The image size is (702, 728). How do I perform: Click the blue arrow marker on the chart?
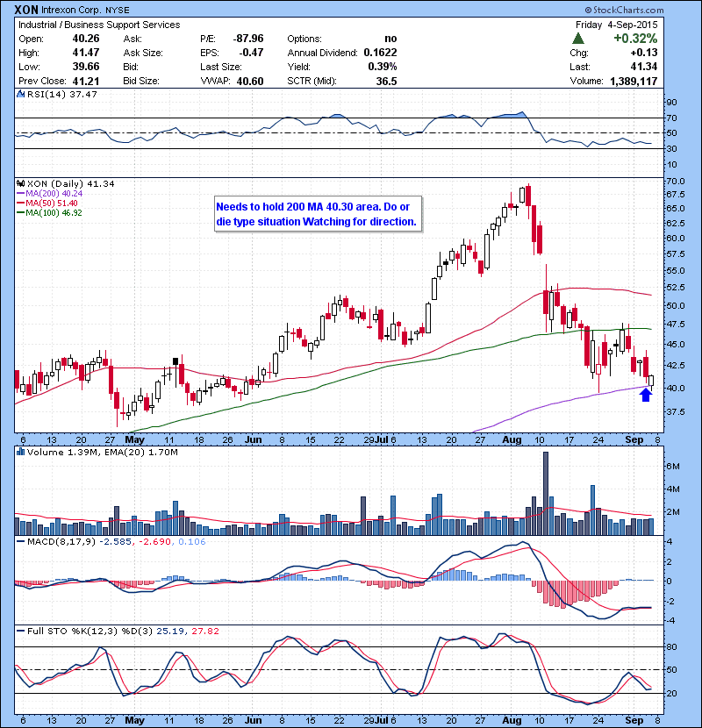(x=646, y=395)
